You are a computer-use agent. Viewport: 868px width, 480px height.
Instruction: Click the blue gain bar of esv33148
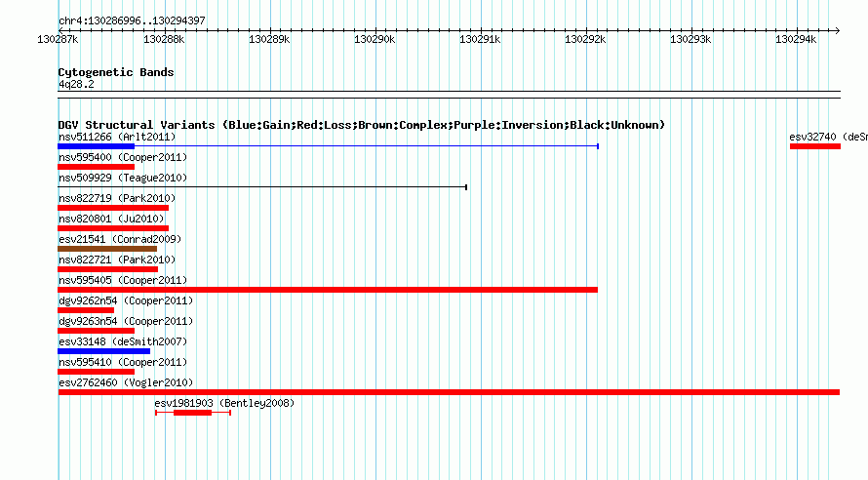click(x=104, y=351)
